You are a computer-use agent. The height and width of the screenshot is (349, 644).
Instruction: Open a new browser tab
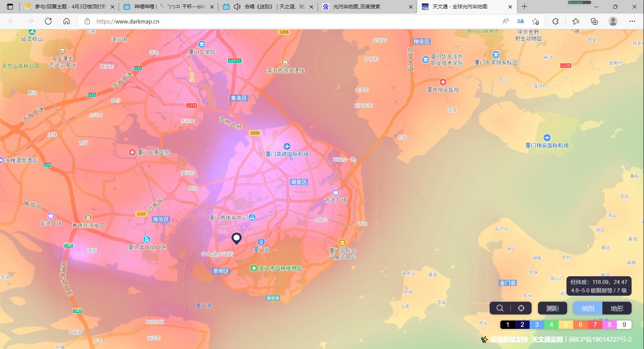(x=524, y=6)
